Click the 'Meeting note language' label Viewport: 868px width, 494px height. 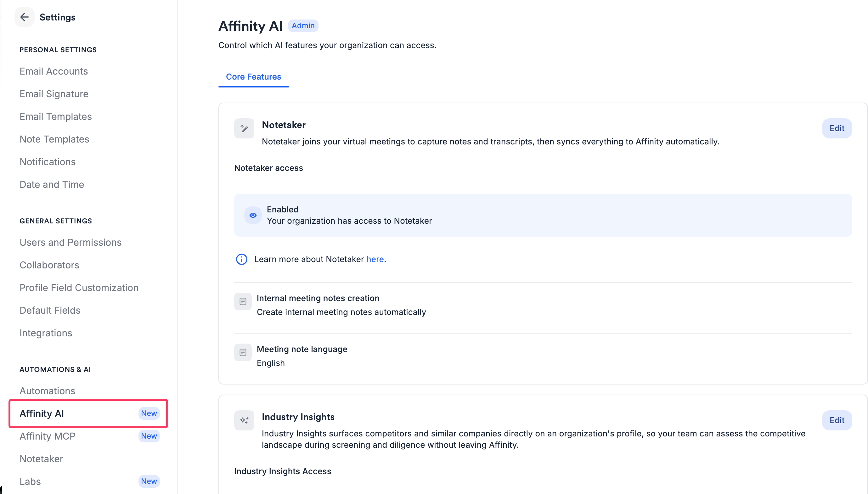click(x=302, y=349)
